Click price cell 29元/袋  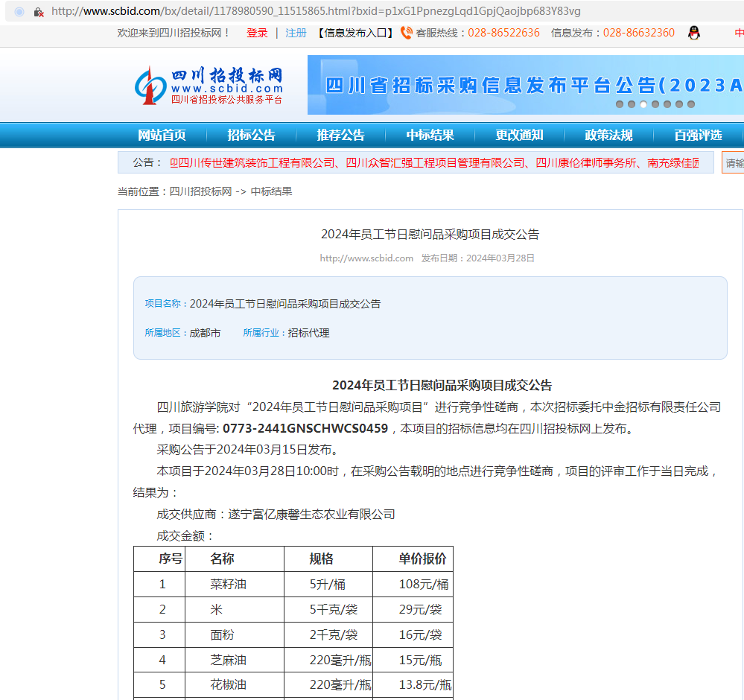coord(420,609)
